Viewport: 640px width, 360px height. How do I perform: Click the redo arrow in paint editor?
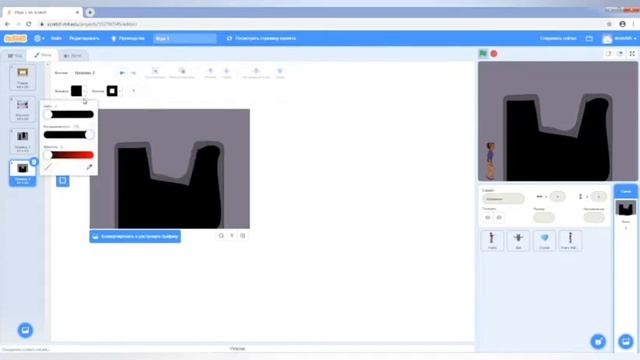click(133, 73)
